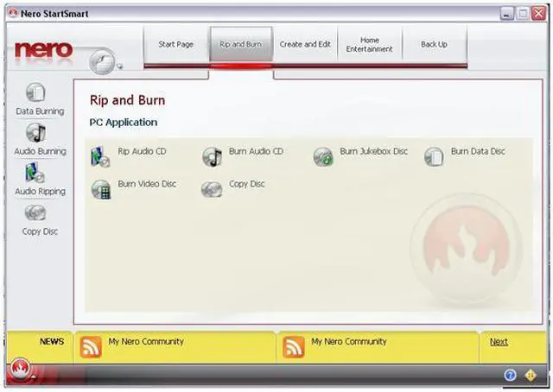Click the Copy Disc sidebar label

[40, 231]
